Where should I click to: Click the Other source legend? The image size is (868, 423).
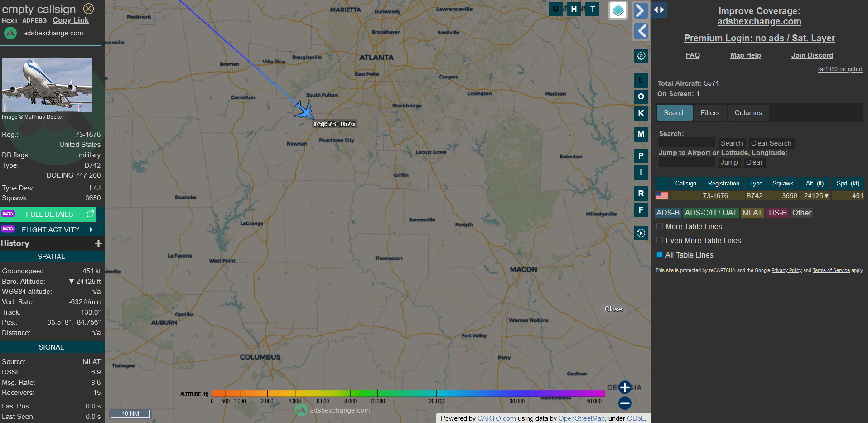(x=801, y=213)
